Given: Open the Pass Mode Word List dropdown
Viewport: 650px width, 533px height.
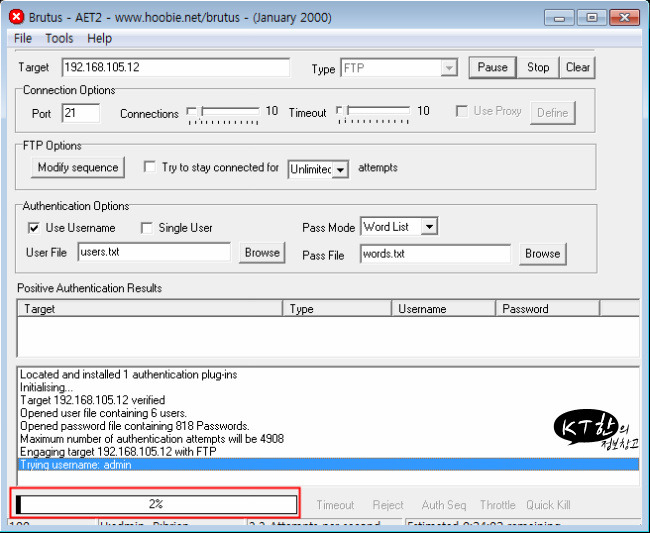Looking at the screenshot, I should 429,227.
